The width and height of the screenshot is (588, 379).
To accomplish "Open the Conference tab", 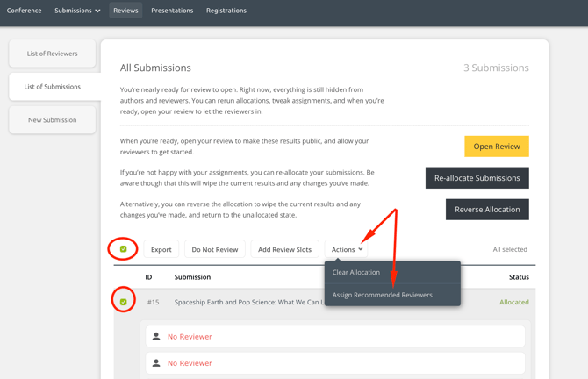I will coord(25,11).
